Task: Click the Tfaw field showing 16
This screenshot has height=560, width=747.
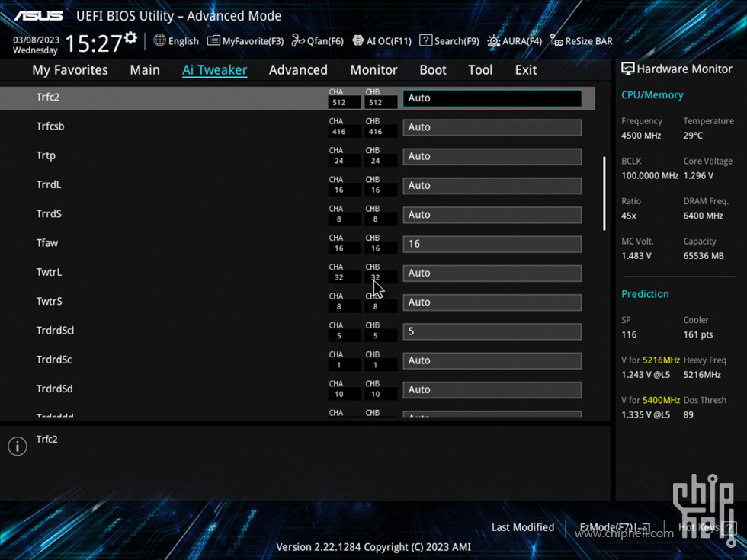Action: [x=492, y=244]
